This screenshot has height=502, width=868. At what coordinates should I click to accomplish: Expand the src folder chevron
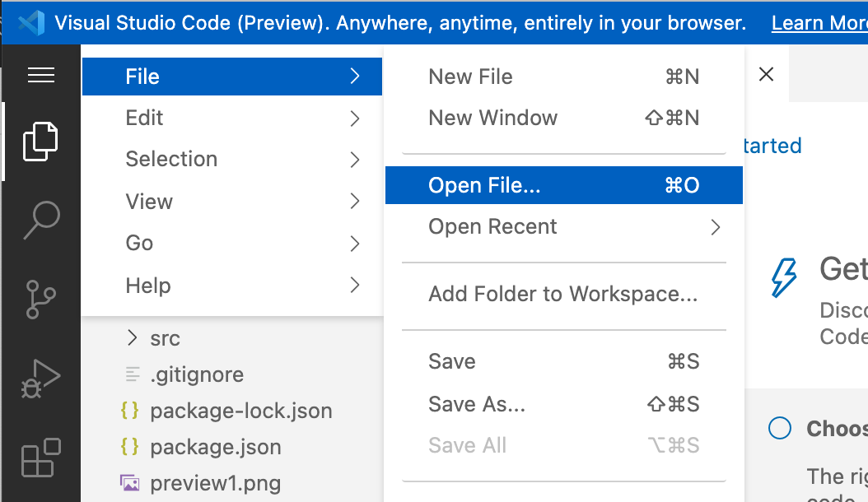[131, 337]
